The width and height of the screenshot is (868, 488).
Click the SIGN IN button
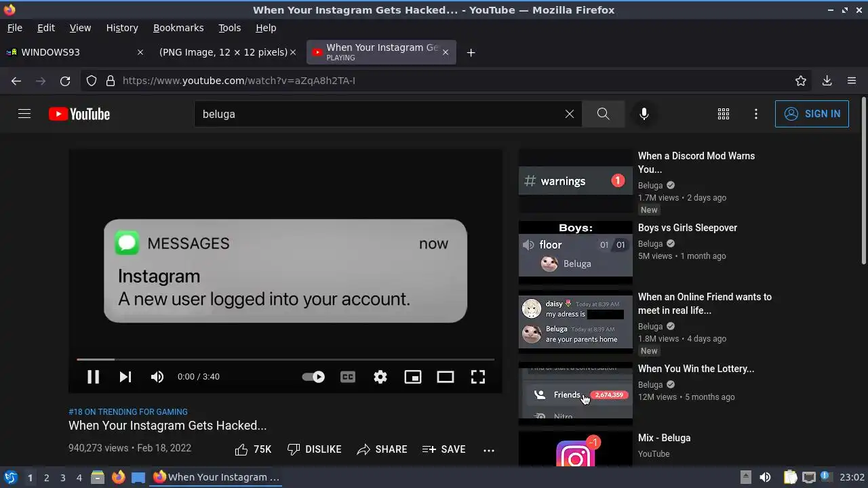[812, 114]
